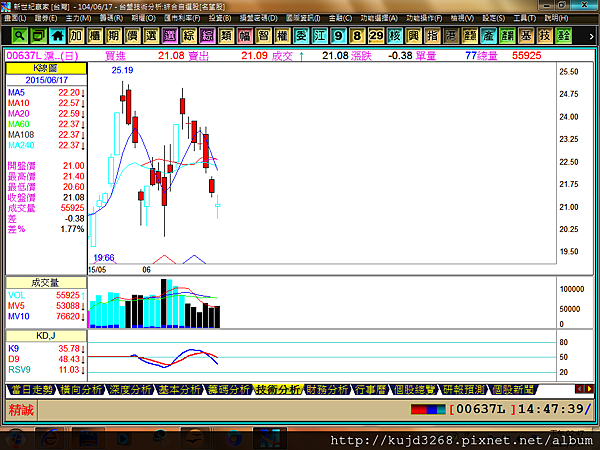Click the MA5 value 22.20
This screenshot has height=450, width=600.
coord(69,93)
